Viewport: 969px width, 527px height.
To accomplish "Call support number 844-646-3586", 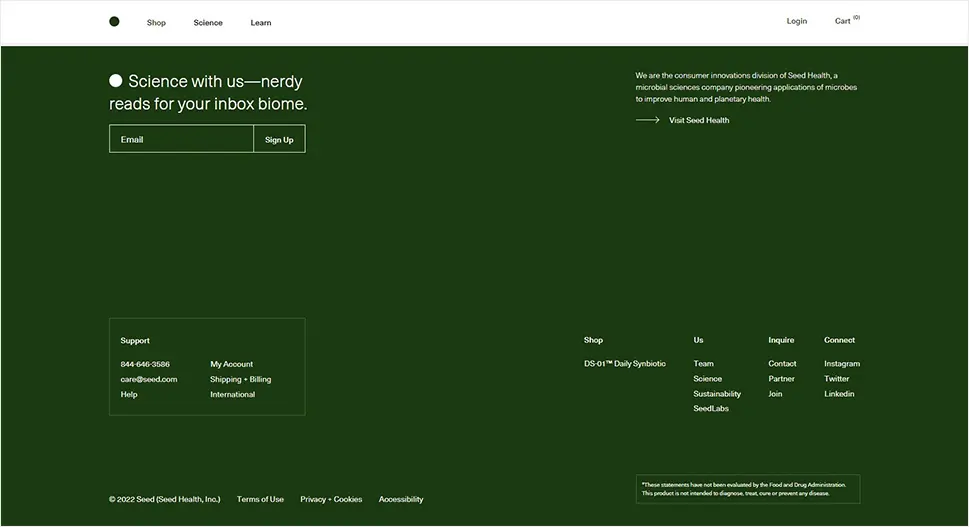I will tap(145, 365).
